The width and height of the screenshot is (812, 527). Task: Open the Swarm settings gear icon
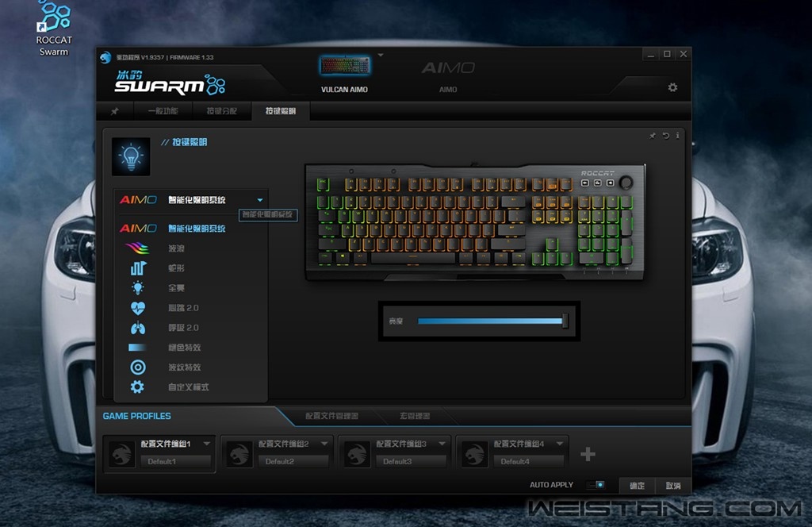(672, 87)
